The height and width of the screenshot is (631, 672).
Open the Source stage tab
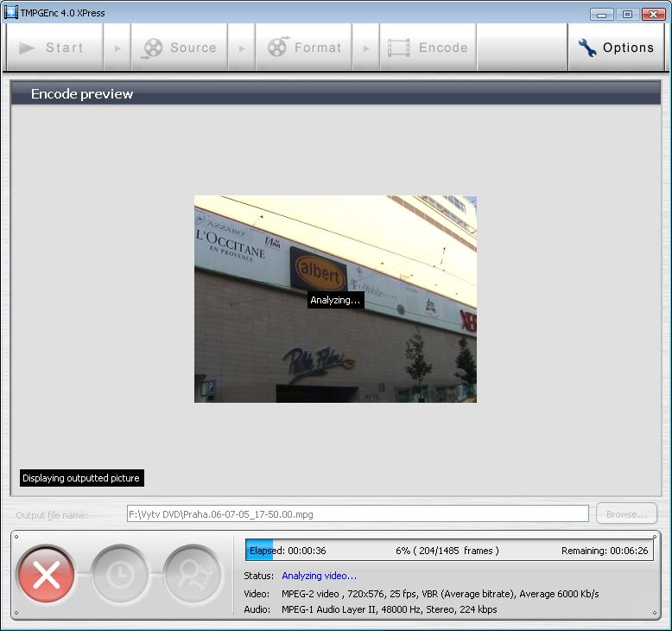tap(179, 48)
